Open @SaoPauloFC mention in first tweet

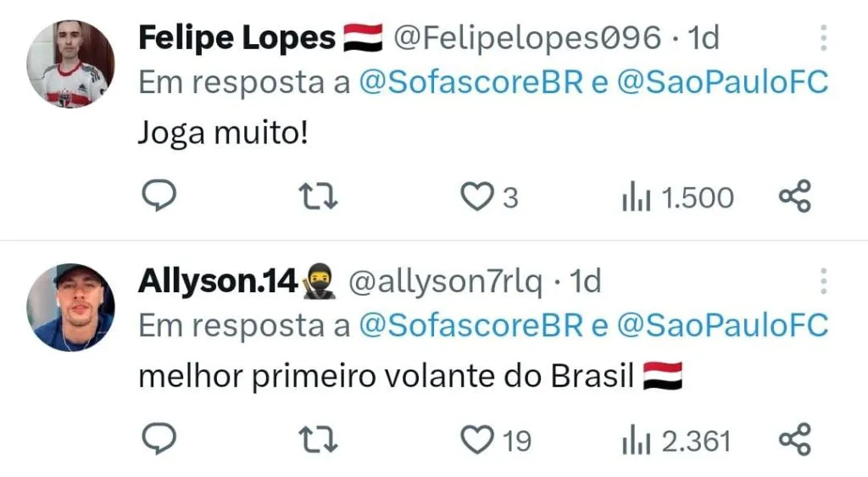(x=722, y=82)
